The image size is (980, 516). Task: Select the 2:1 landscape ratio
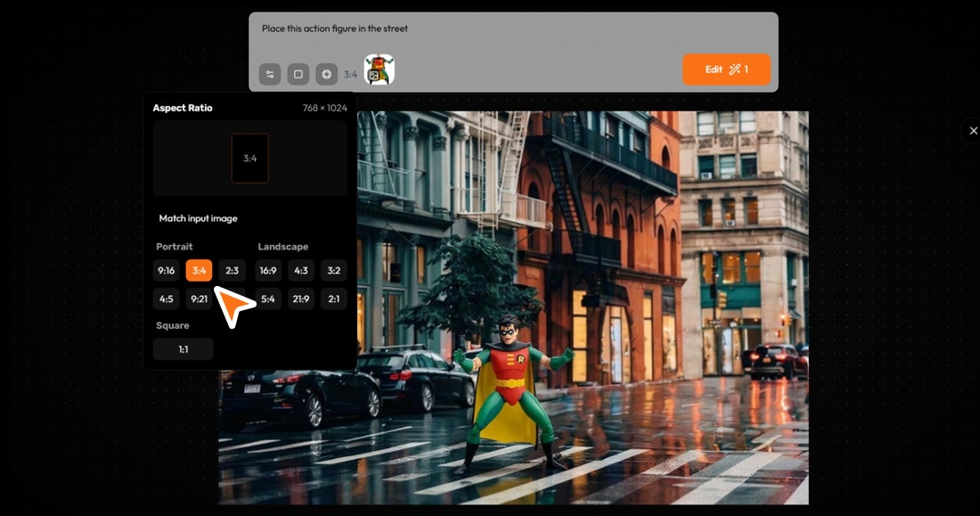point(334,299)
